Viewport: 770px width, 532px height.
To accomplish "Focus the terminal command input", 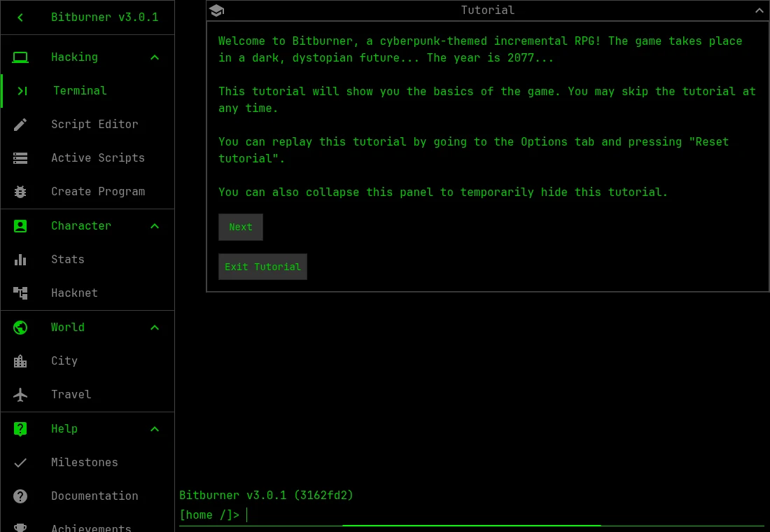I will pyautogui.click(x=506, y=514).
